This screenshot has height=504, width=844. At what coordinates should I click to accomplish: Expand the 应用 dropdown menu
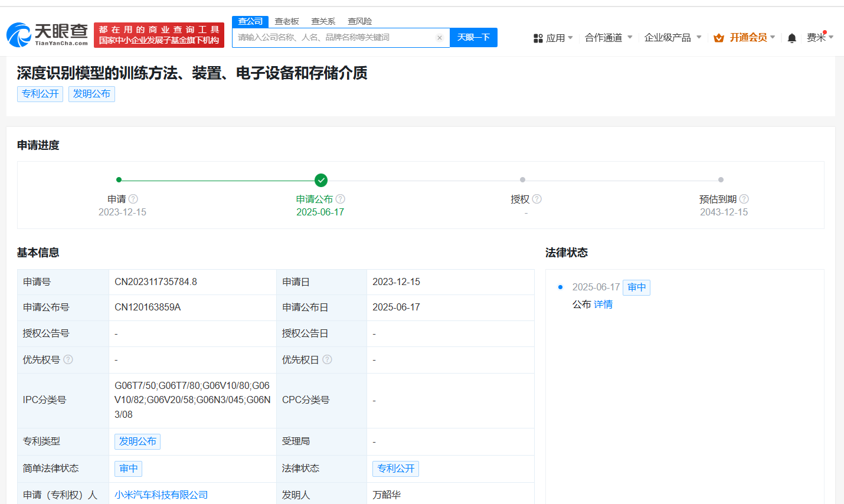pos(554,38)
